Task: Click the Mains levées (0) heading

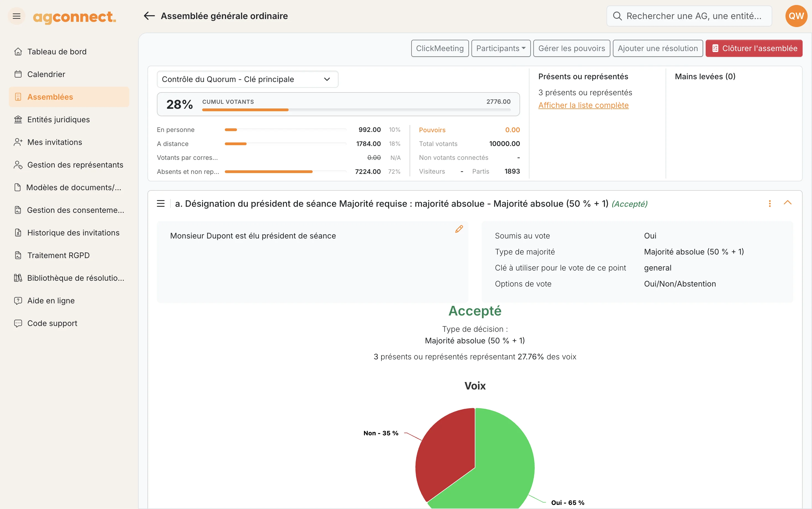Action: click(x=705, y=76)
